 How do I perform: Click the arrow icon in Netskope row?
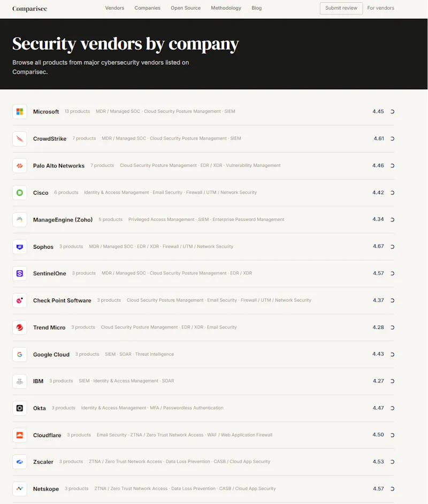point(392,488)
